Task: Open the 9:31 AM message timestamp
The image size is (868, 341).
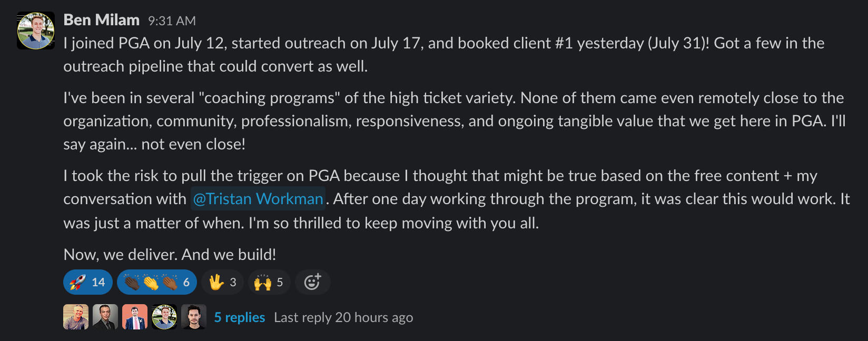Action: tap(172, 21)
